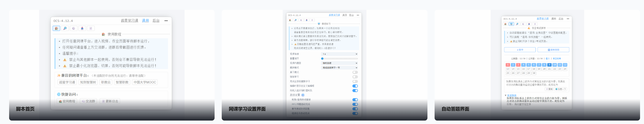The height and width of the screenshot is (124, 644).
Task: Click the 清空结果 link
Action: [x=557, y=59]
